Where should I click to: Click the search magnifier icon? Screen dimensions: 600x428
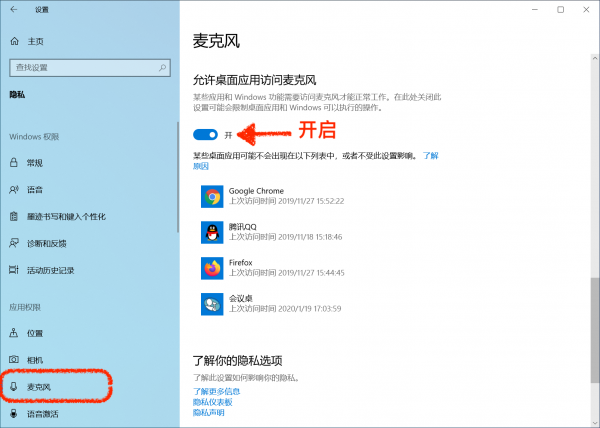162,68
